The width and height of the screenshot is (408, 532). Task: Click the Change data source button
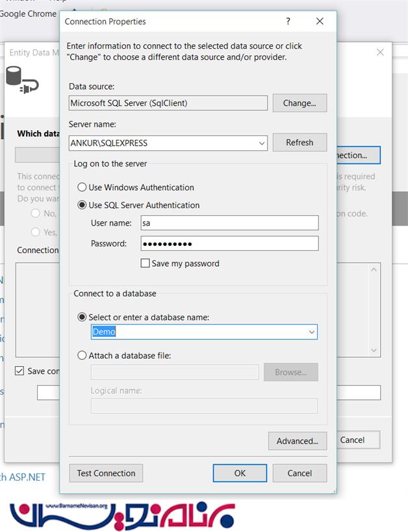click(300, 103)
